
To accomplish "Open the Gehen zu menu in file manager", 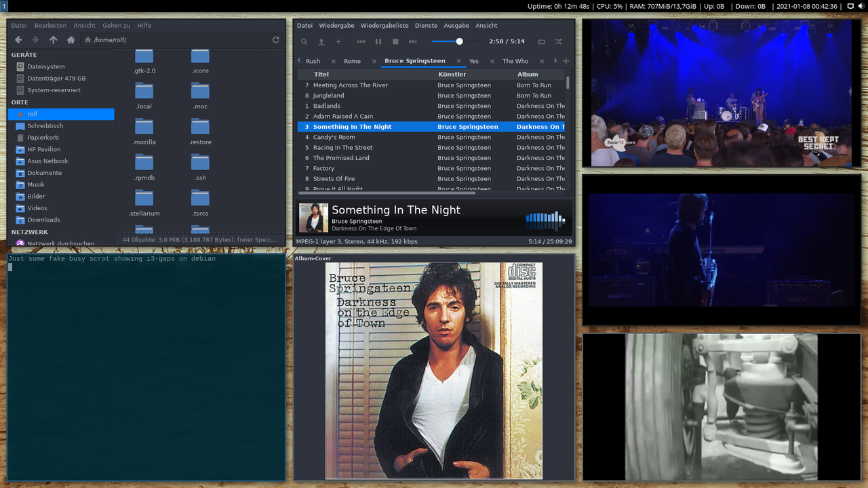I will click(x=116, y=25).
